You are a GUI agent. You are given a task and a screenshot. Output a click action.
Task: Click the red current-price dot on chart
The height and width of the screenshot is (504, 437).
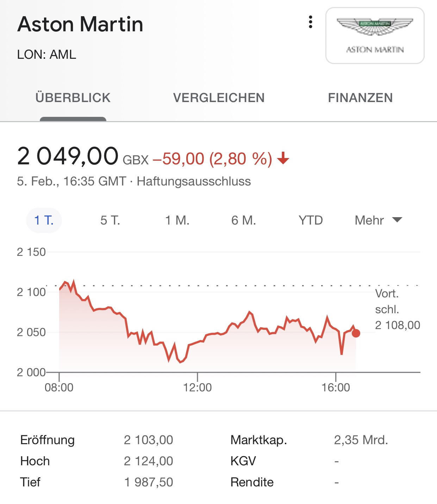pyautogui.click(x=356, y=333)
